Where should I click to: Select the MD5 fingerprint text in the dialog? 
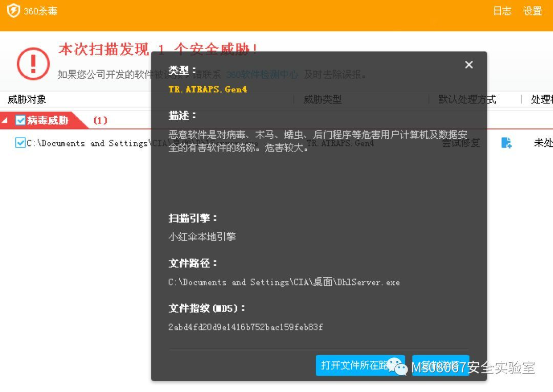246,327
